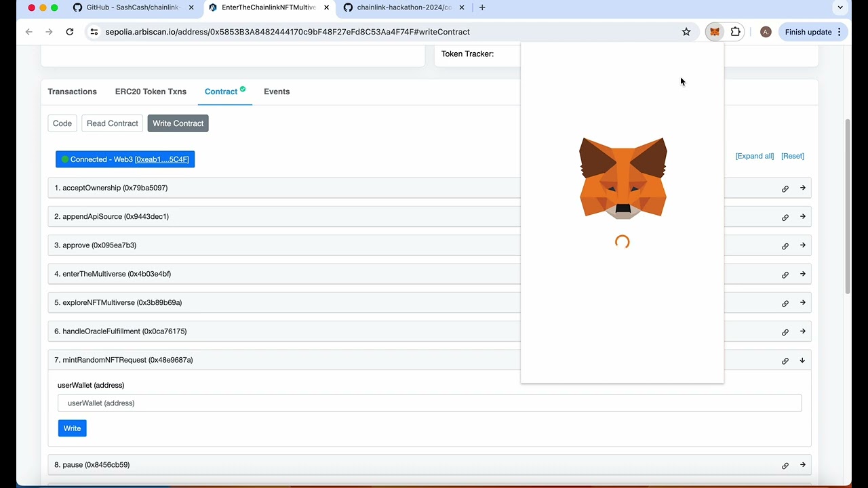This screenshot has width=868, height=488.
Task: Copy link icon for pause function
Action: pos(785,466)
